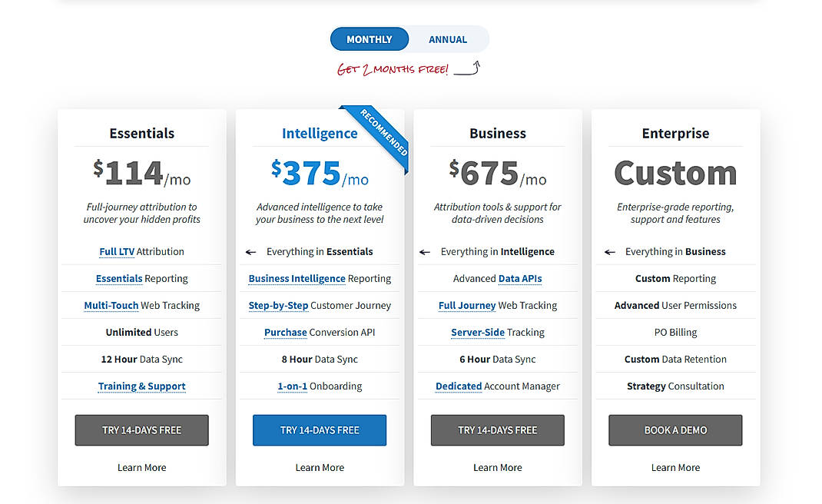Start Business plan free trial
822x504 pixels.
497,430
